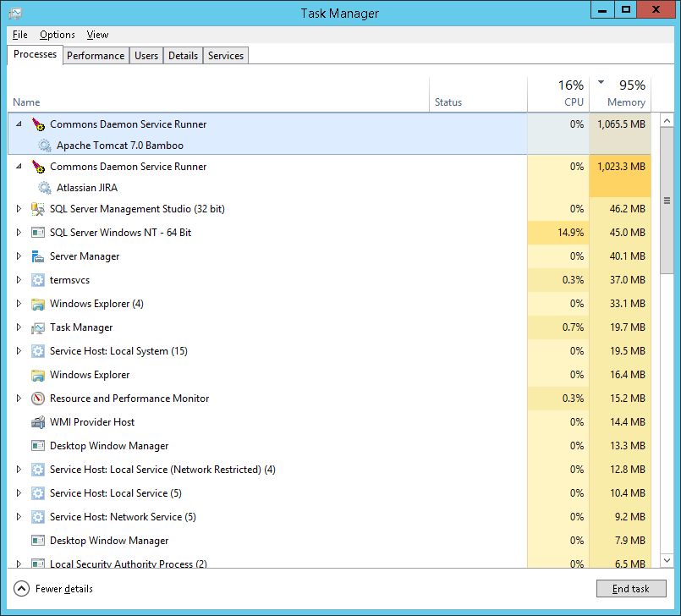Click the Apache Tomcat 7.0 Bamboo gear icon
Viewport: 681px width, 616px height.
(x=44, y=145)
